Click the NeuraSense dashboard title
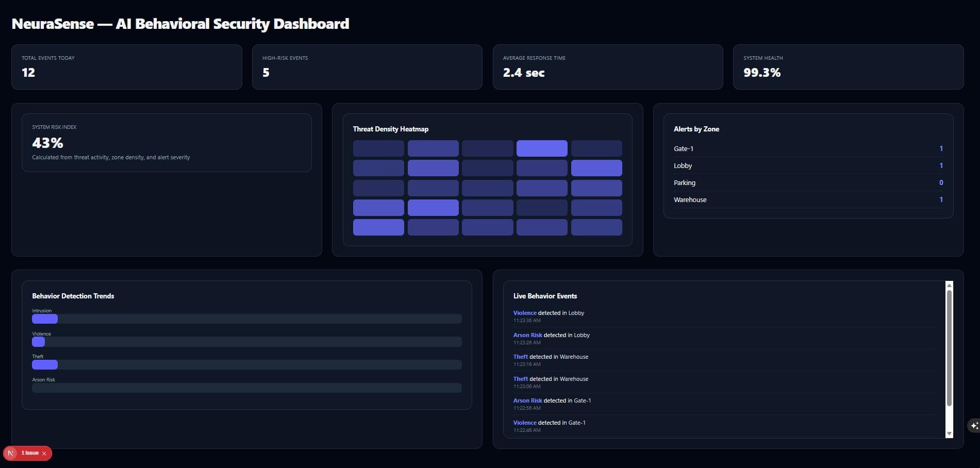The width and height of the screenshot is (980, 468). [180, 24]
